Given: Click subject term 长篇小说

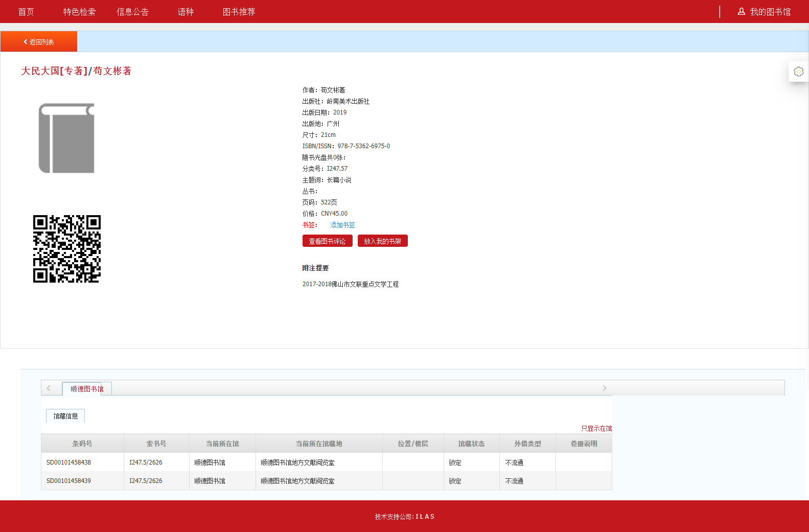Looking at the screenshot, I should pyautogui.click(x=339, y=180).
